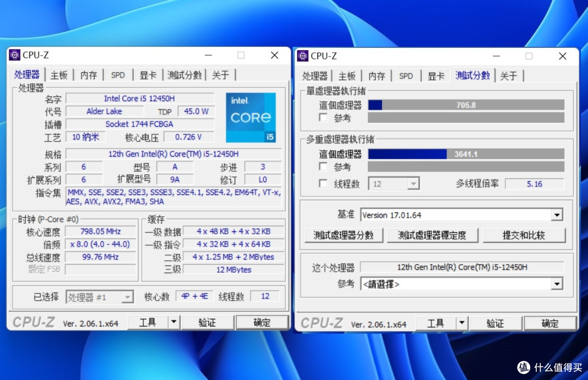The image size is (588, 380).
Task: Click the Socket 1744 FCBGA value
Action: coord(139,124)
